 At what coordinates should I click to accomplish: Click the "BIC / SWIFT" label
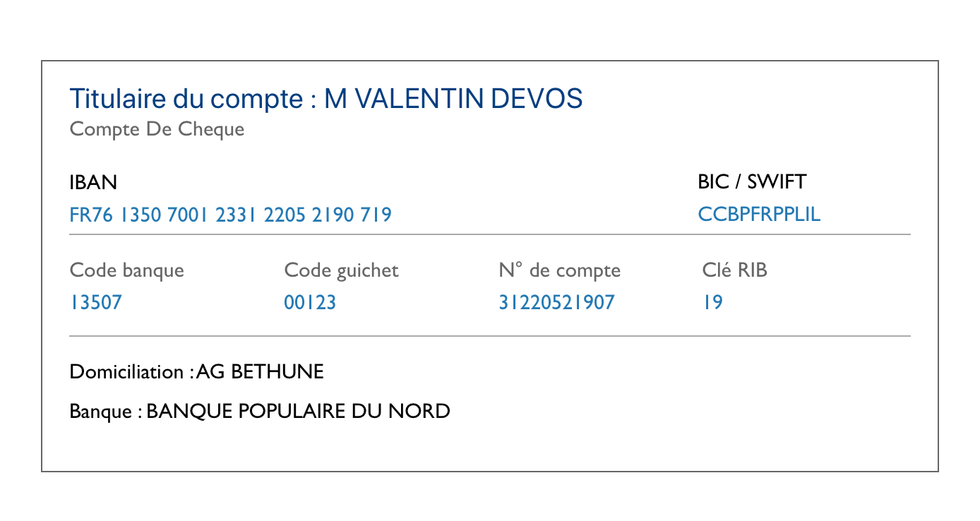[751, 182]
